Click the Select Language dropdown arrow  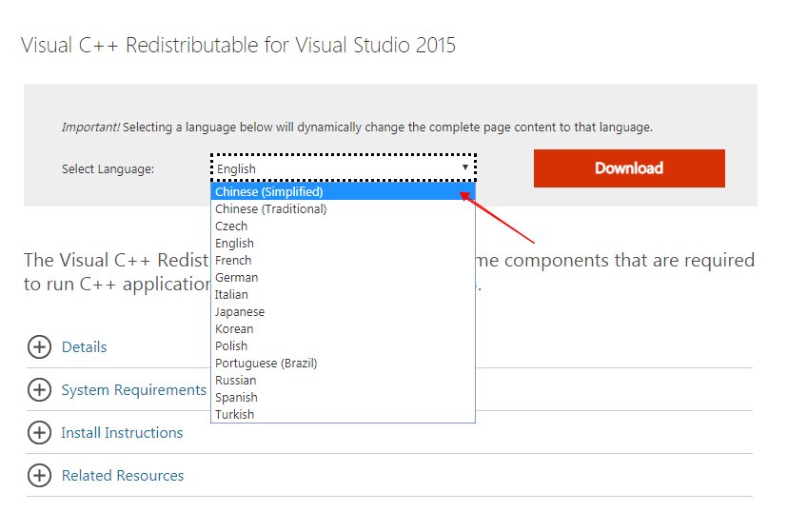464,168
